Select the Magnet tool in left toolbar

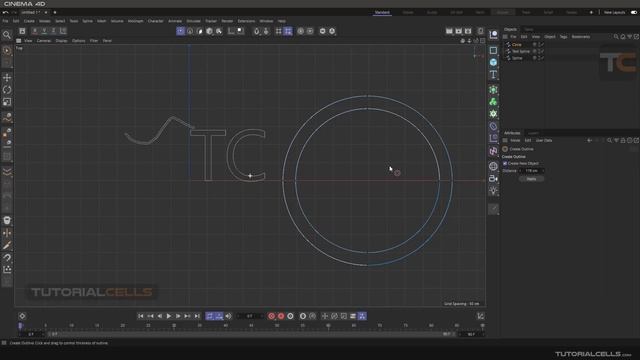(7, 258)
